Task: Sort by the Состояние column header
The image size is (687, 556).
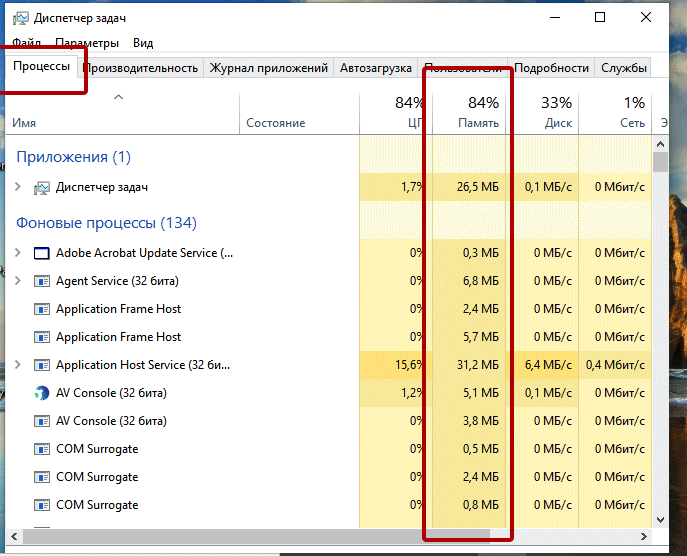Action: point(299,113)
